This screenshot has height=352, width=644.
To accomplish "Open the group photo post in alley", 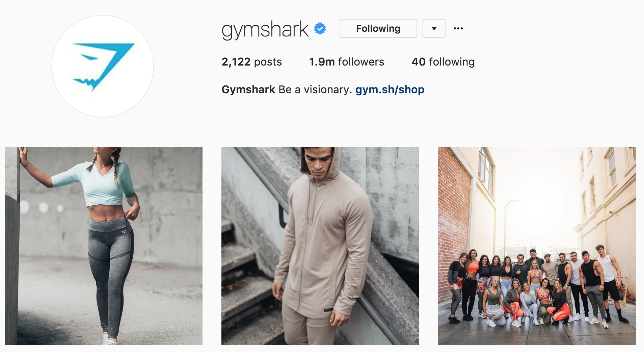I will (x=537, y=246).
